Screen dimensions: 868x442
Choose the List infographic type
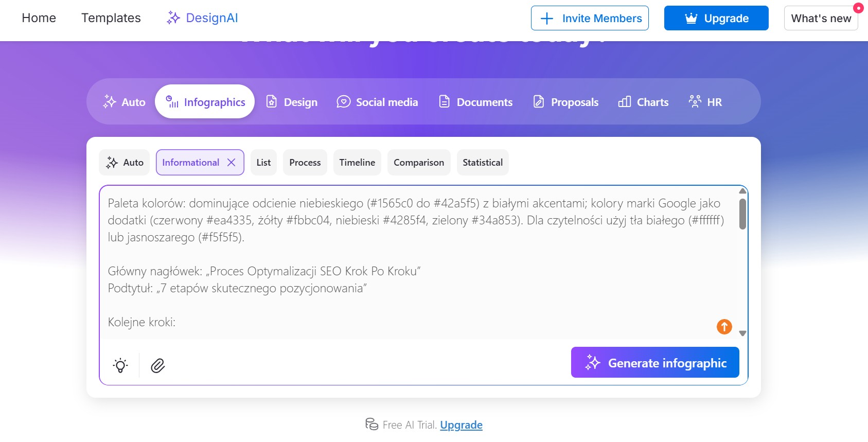tap(263, 163)
